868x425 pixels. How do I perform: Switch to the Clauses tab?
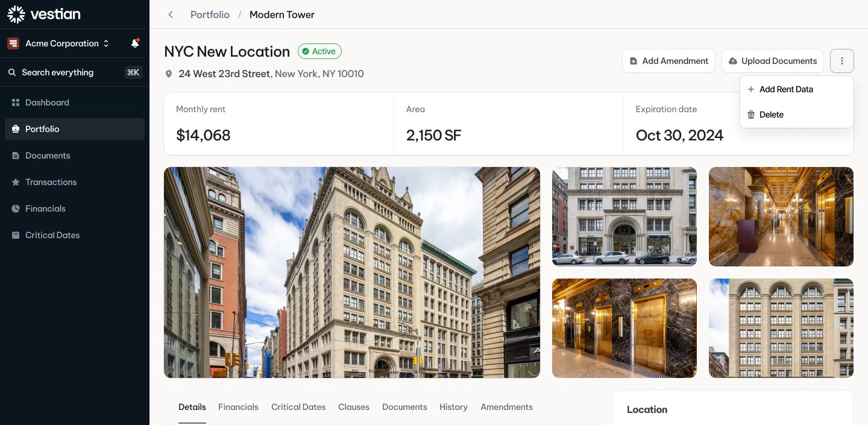(354, 408)
